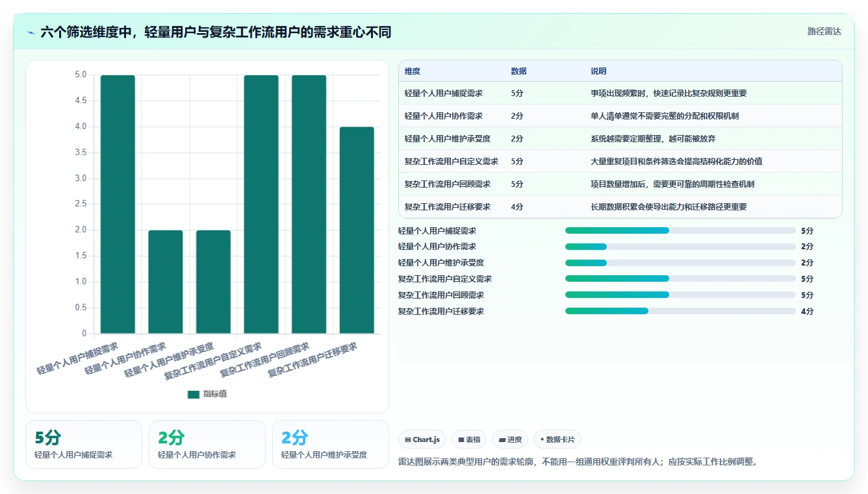Screen dimensions: 868x494
Task: Click the 复杂工作流用户自定义需求 chart bar
Action: [x=261, y=204]
